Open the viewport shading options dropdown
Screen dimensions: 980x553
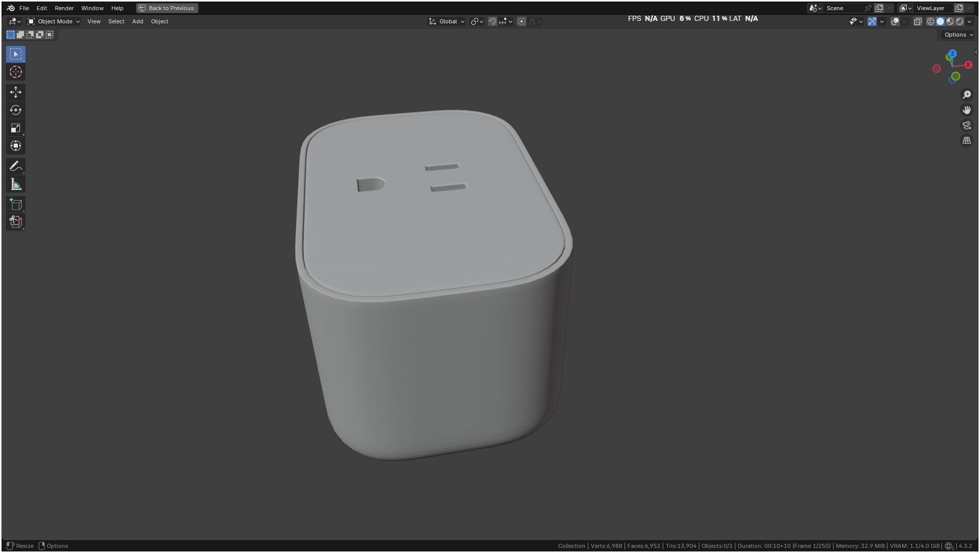click(x=969, y=21)
